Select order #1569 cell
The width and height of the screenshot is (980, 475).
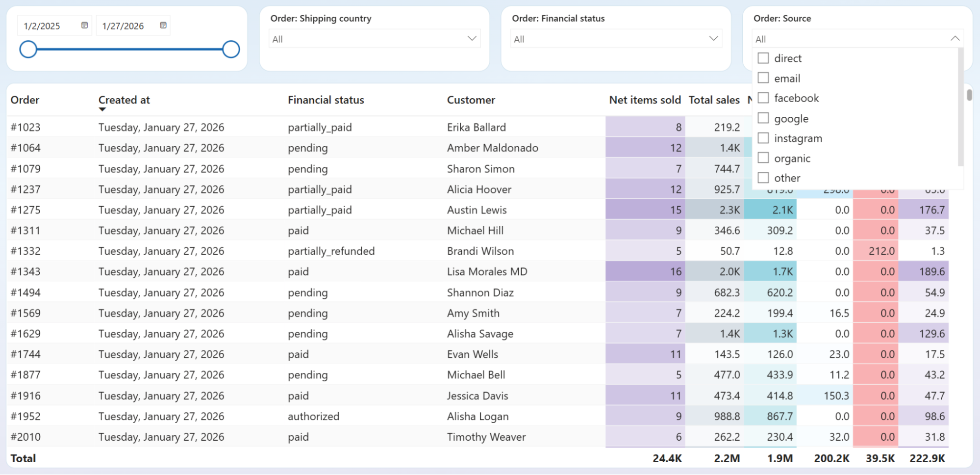pos(25,314)
